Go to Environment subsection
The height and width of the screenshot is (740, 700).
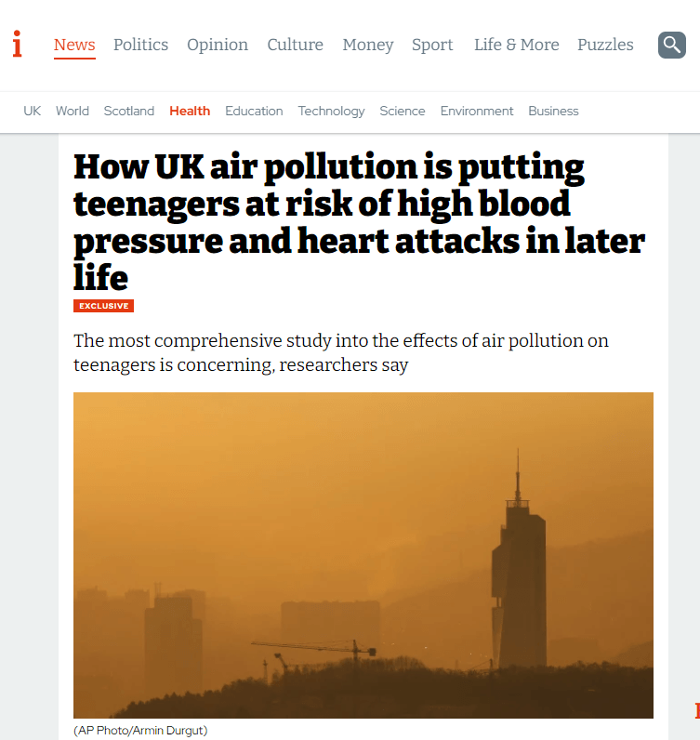(x=477, y=111)
